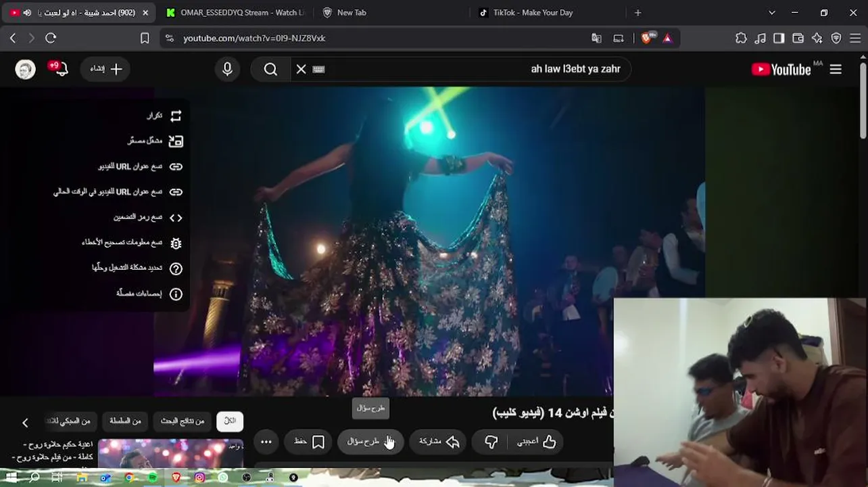The height and width of the screenshot is (487, 868).
Task: Open File Explorer from the taskbar
Action: tap(82, 478)
